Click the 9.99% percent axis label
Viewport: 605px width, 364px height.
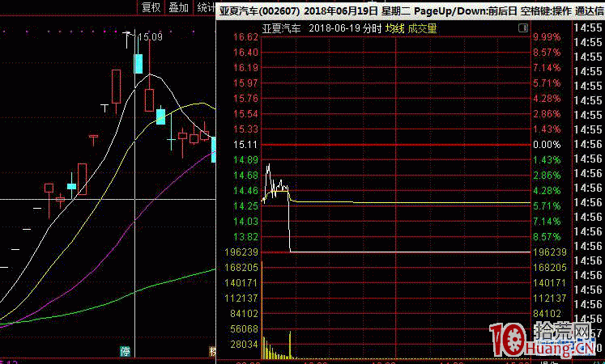[x=547, y=37]
